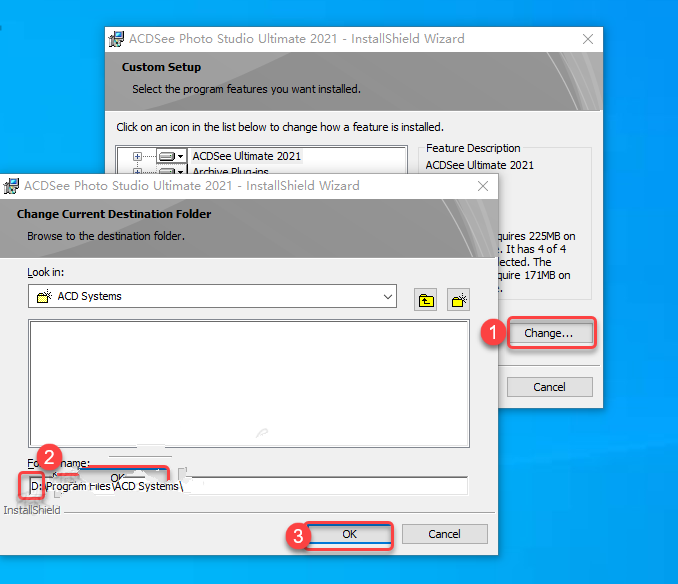
Task: Expand the ACDSee Ultimate 2021 tree node
Action: click(138, 156)
